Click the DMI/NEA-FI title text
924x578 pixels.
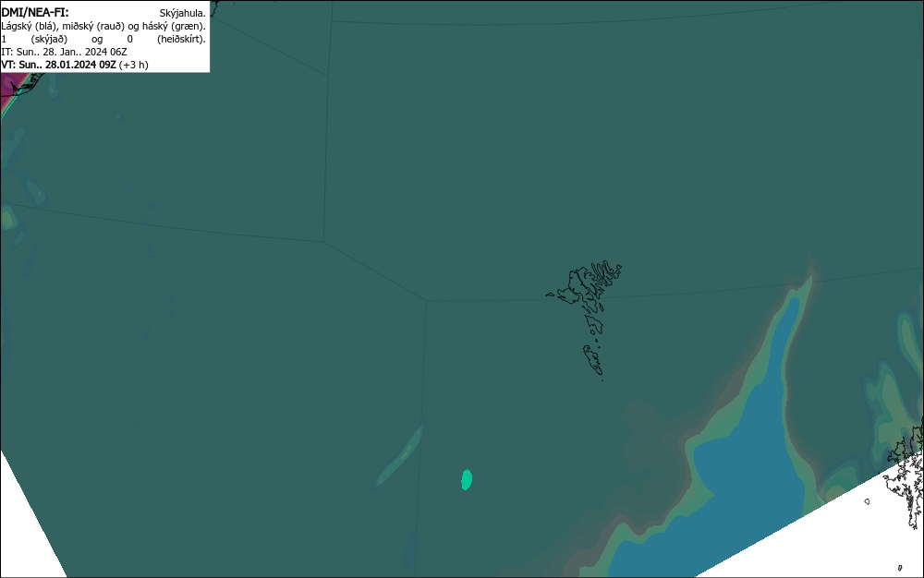click(x=35, y=12)
